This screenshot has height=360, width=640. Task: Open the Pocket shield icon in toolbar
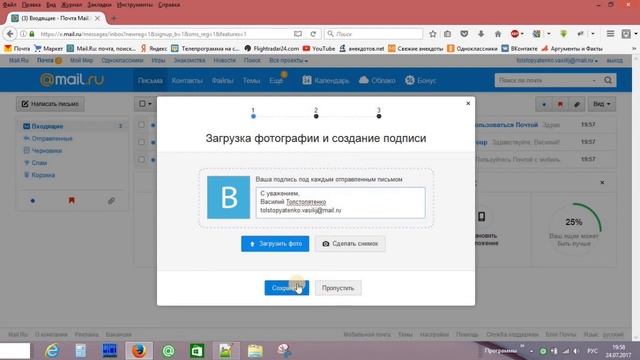(x=464, y=34)
